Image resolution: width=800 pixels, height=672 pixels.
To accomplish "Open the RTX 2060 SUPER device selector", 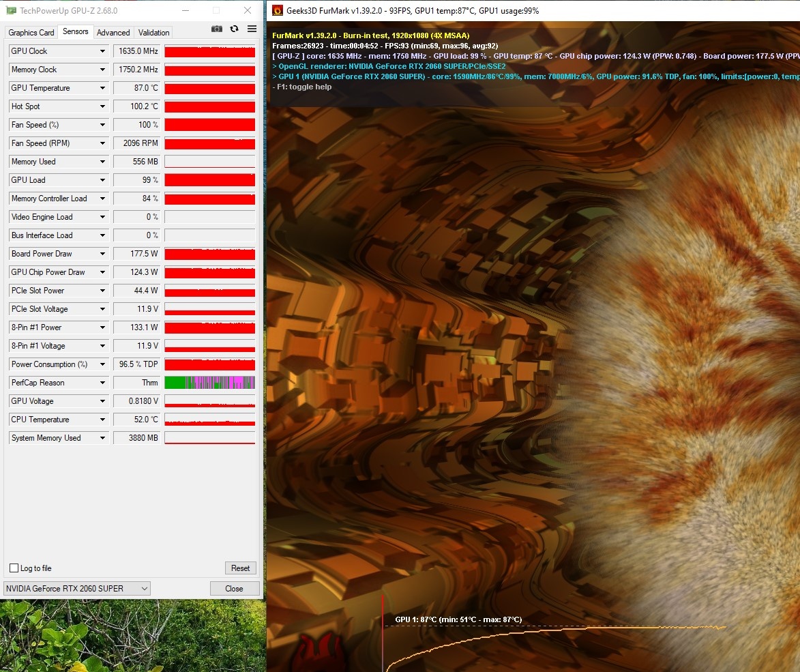I will click(x=77, y=588).
